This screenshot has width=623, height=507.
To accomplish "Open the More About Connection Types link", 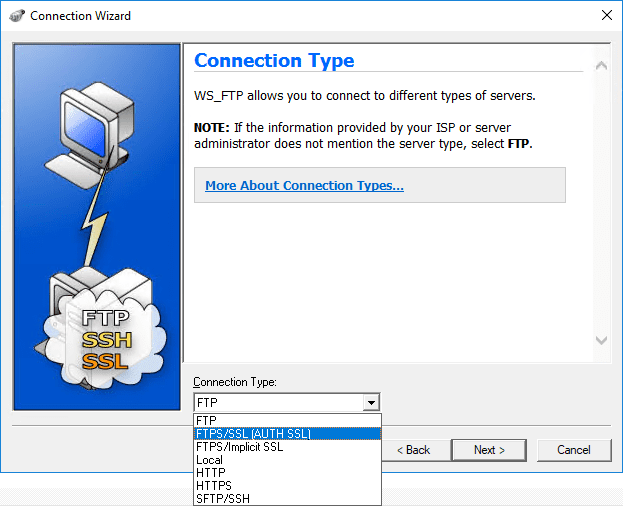I will (x=304, y=186).
